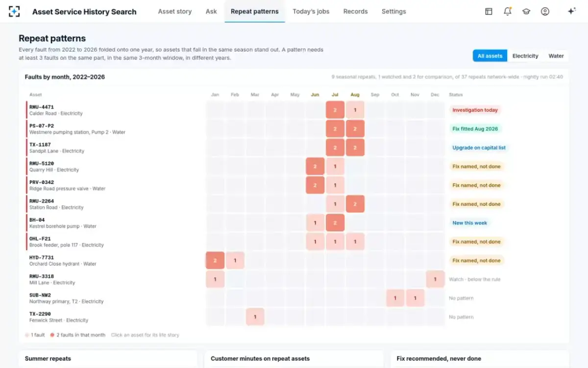Open the user account icon
The height and width of the screenshot is (368, 588).
pyautogui.click(x=545, y=11)
